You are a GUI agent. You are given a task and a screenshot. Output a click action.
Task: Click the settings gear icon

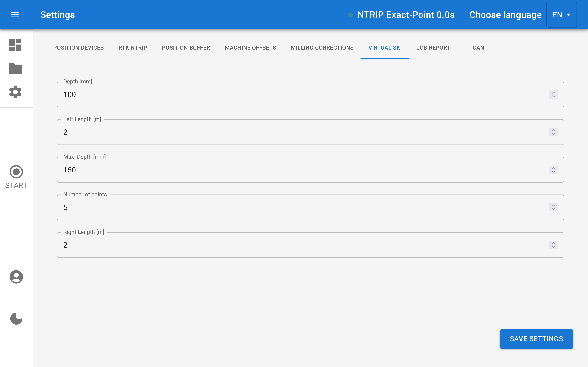click(x=15, y=92)
